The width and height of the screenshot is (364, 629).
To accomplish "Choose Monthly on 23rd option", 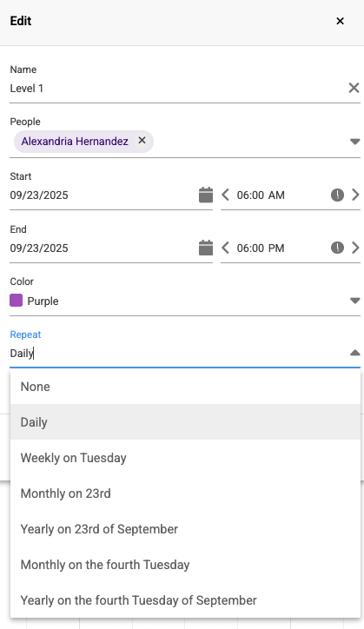I will [185, 493].
